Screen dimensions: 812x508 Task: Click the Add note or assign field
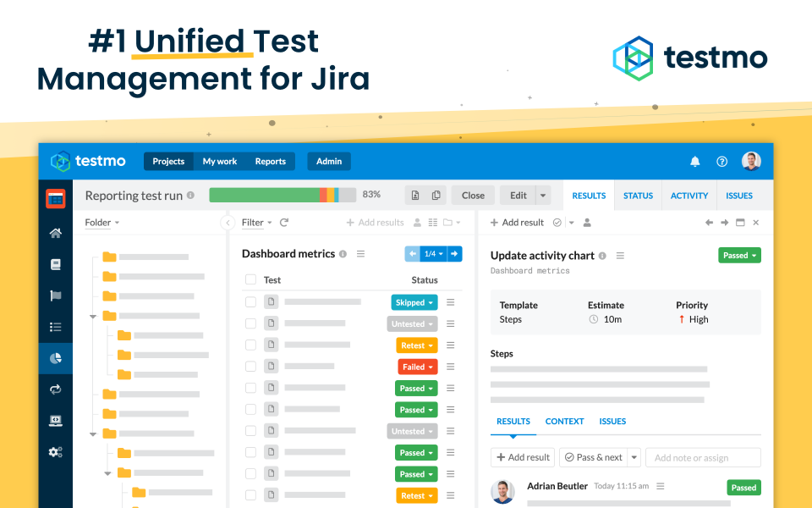[702, 458]
